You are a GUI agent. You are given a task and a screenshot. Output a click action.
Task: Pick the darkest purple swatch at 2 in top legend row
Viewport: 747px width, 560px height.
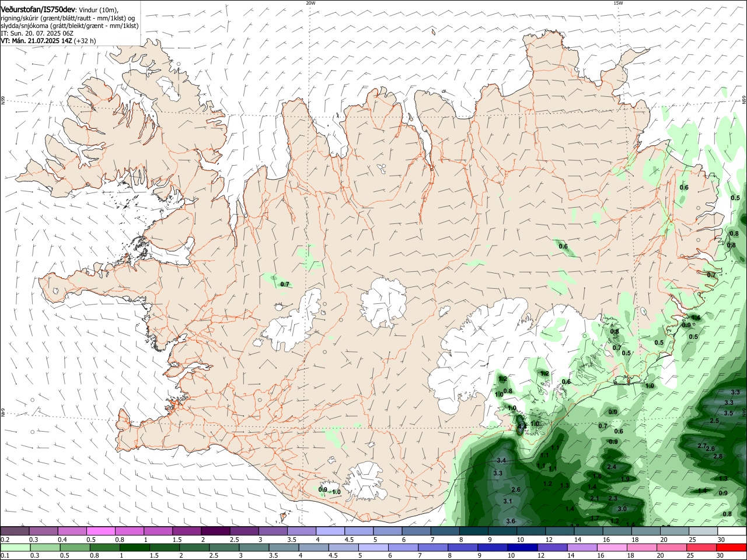pyautogui.click(x=215, y=531)
